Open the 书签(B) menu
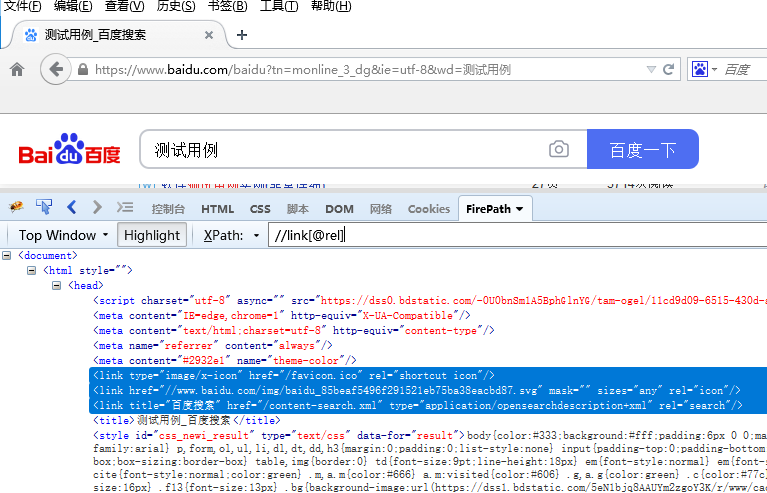This screenshot has width=767, height=493. pyautogui.click(x=227, y=6)
